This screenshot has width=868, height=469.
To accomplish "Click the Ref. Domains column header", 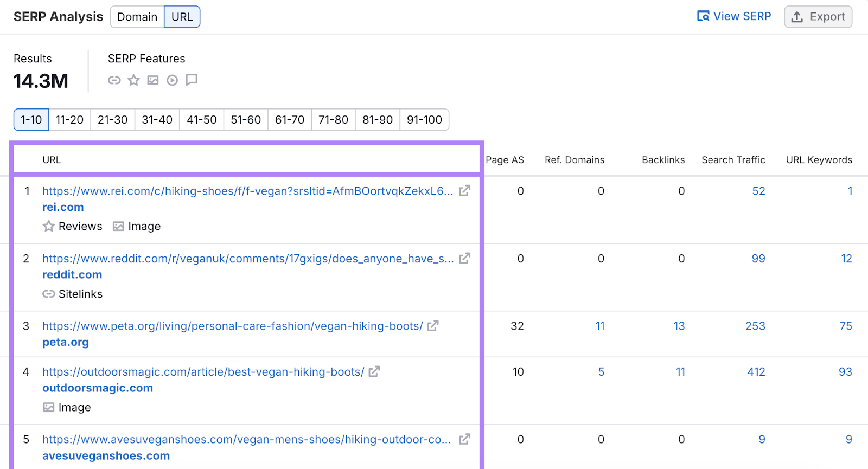I will 575,160.
